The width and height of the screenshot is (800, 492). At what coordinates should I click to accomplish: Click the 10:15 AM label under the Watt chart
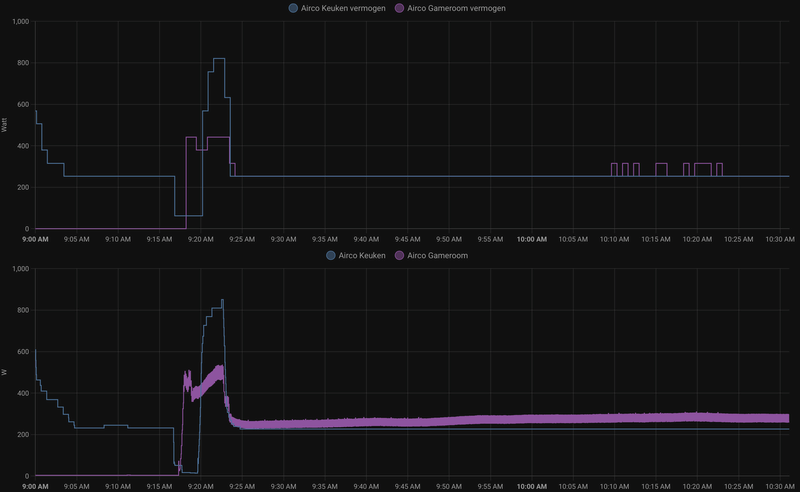pos(656,239)
